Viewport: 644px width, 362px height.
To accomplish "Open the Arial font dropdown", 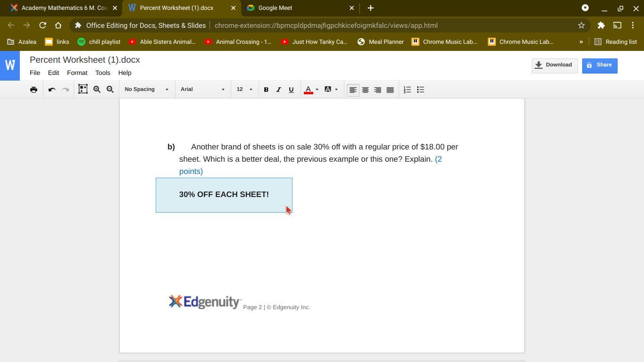I will pos(203,90).
